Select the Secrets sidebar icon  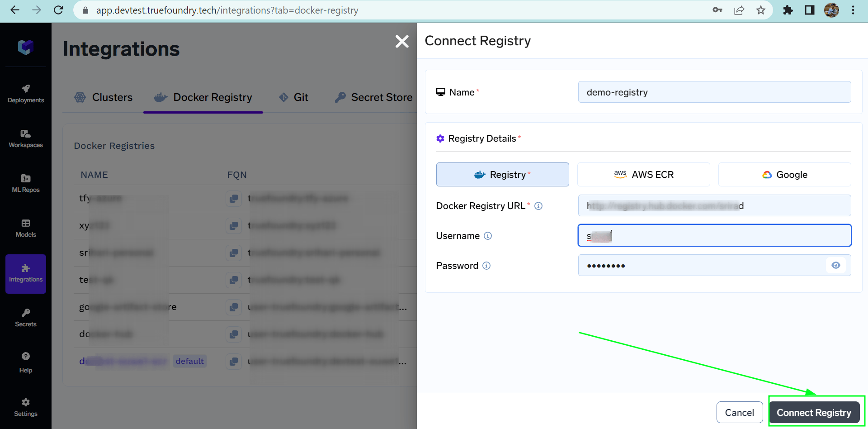point(25,317)
